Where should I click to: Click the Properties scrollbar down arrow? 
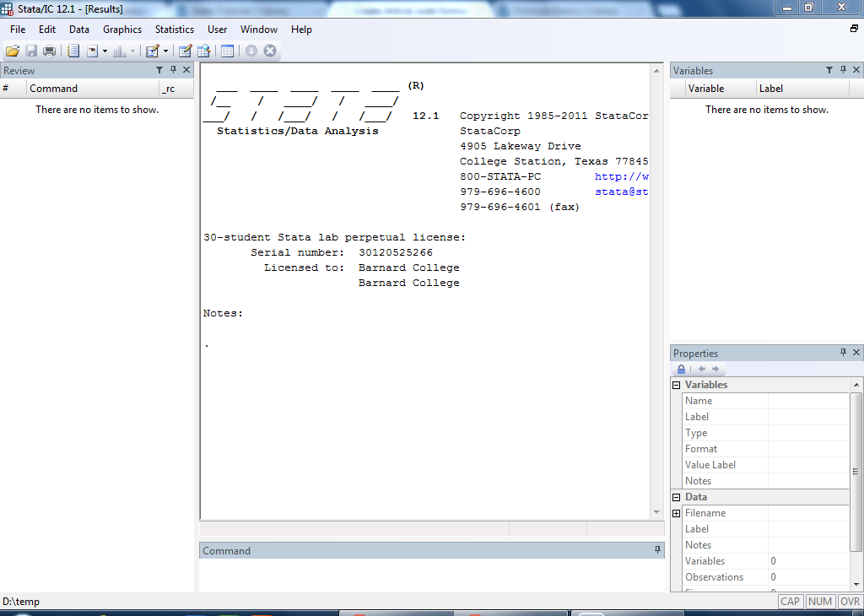point(856,585)
